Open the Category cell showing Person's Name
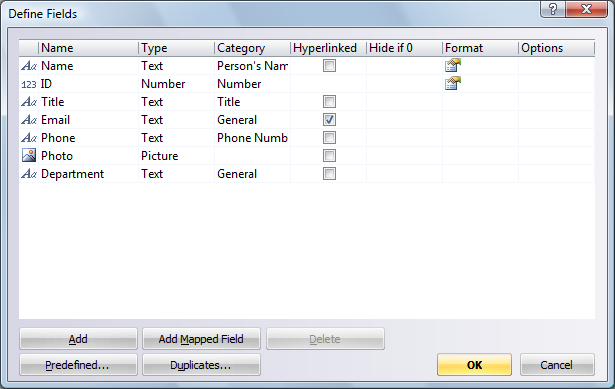The height and width of the screenshot is (389, 615). point(252,65)
